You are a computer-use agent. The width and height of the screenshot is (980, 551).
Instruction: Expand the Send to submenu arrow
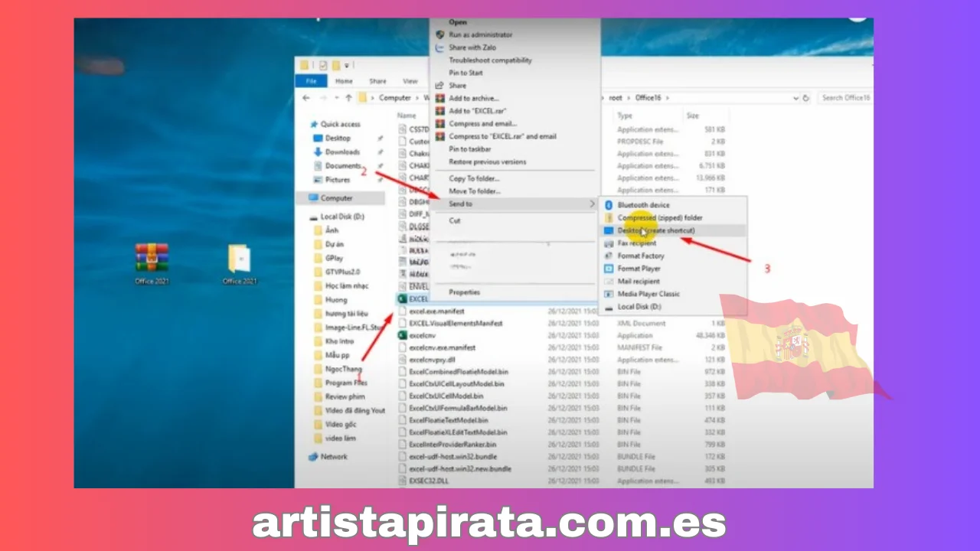point(592,204)
